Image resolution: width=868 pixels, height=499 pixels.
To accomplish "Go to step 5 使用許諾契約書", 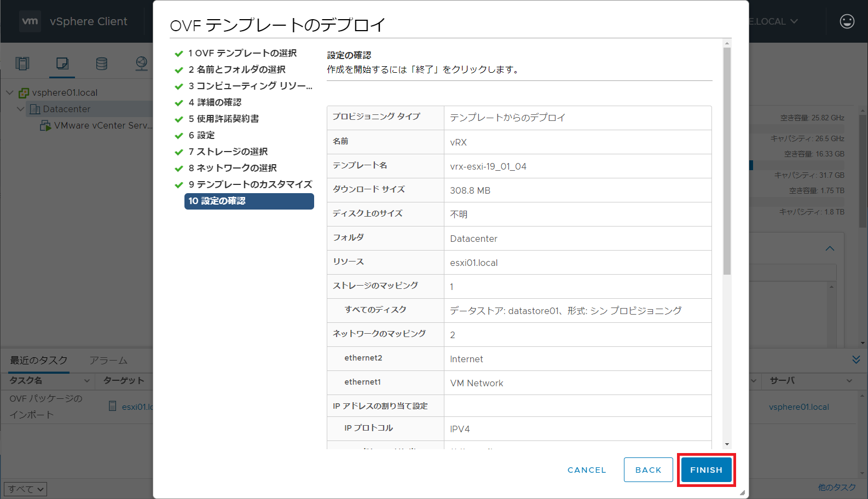I will [223, 119].
